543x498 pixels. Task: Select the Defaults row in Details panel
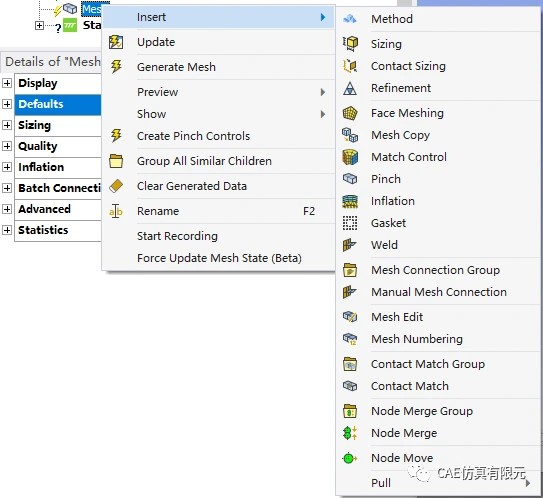(58, 104)
